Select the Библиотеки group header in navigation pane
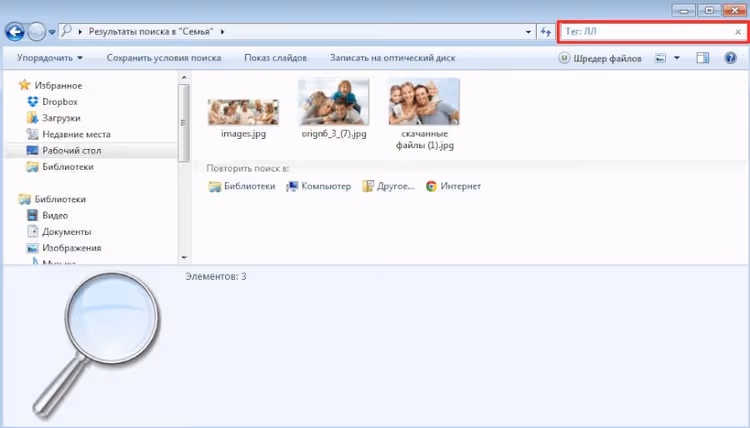 pyautogui.click(x=60, y=199)
